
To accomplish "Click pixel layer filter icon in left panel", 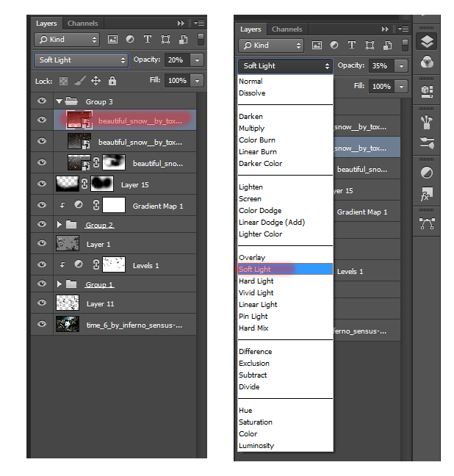I will click(112, 39).
